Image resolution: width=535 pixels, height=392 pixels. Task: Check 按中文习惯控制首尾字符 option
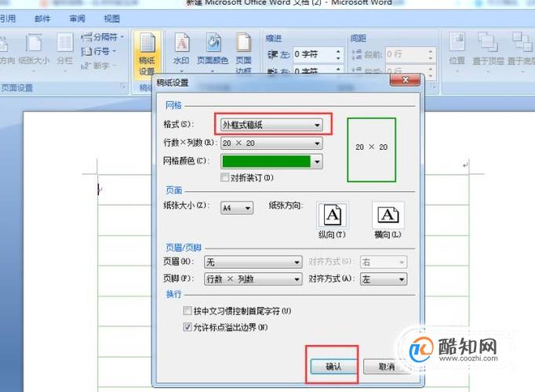[187, 311]
